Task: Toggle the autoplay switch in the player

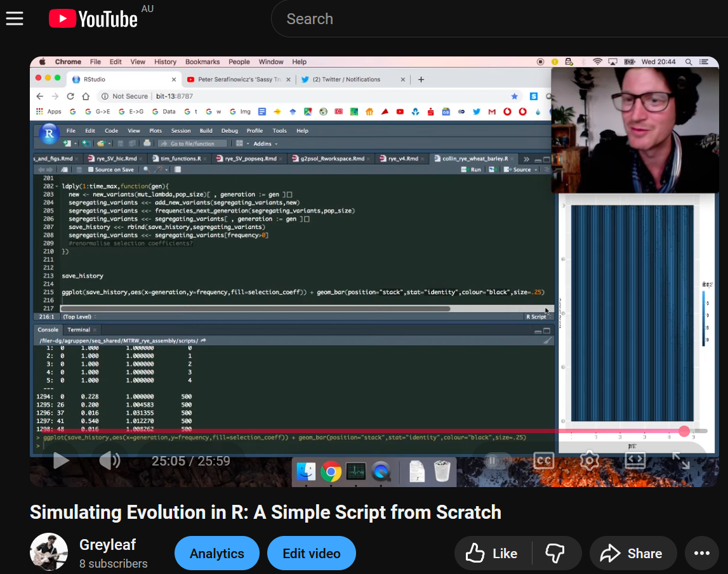Action: tap(497, 460)
